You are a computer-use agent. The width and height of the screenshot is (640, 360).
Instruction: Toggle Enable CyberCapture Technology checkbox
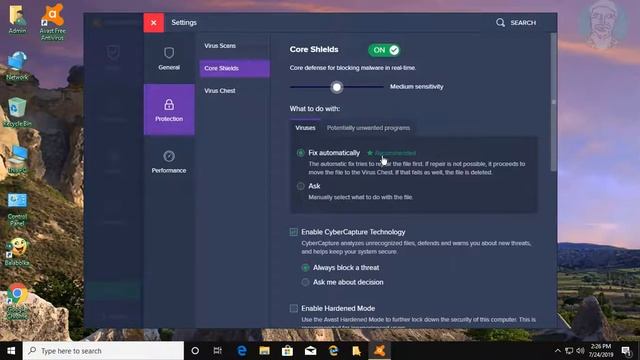point(293,232)
